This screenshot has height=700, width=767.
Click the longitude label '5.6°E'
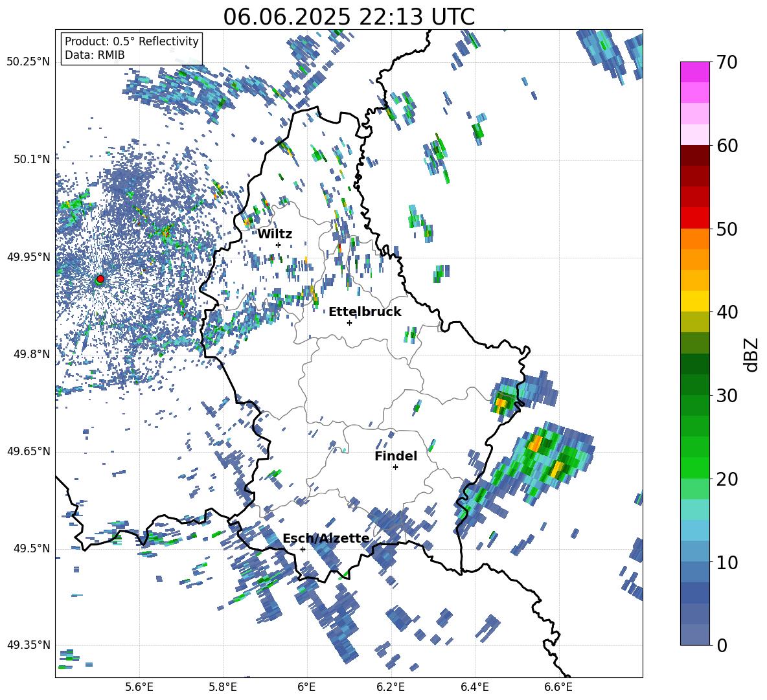[x=139, y=687]
